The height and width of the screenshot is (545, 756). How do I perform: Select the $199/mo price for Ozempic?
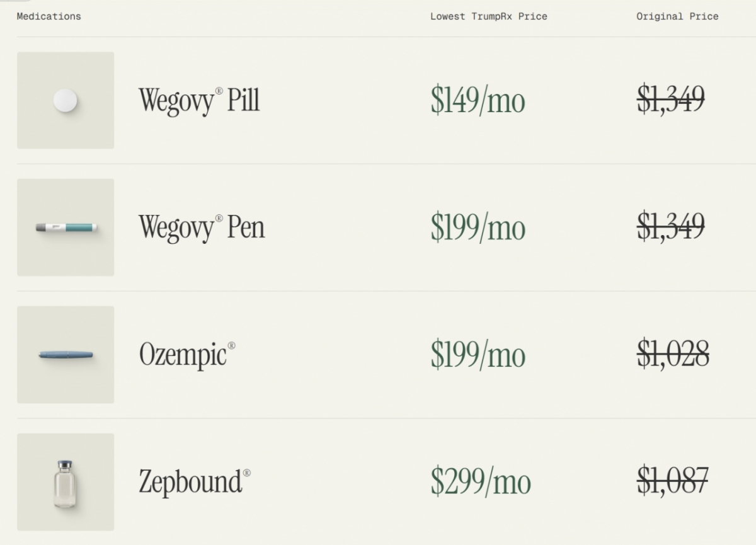[478, 355]
